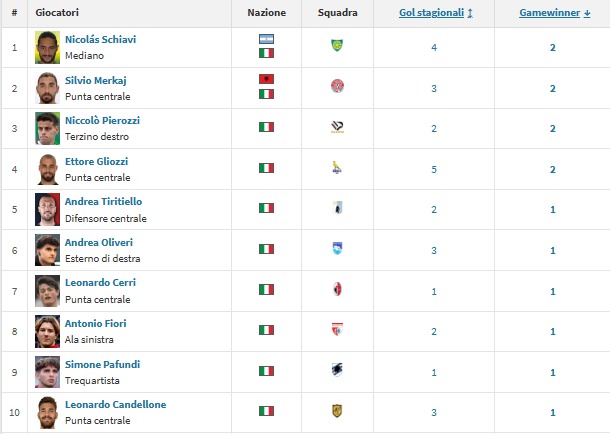Click Leonardo Cerri's club crest icon
This screenshot has width=610, height=434.
point(337,289)
